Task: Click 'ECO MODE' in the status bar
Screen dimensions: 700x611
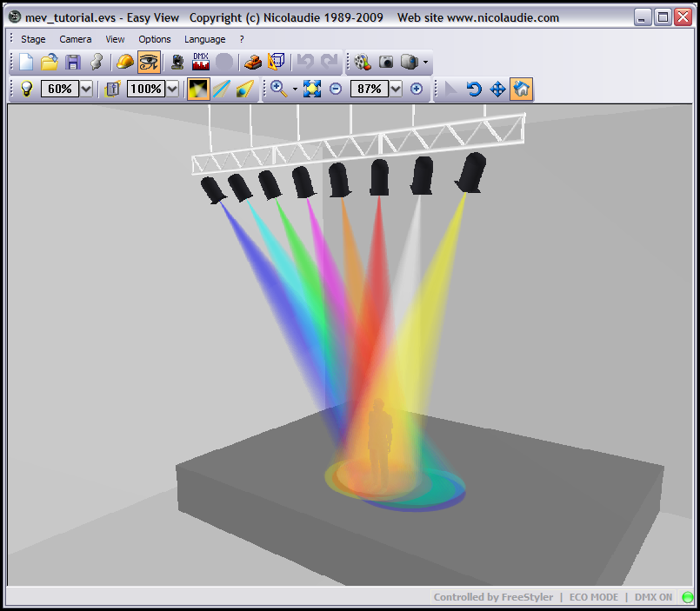Action: pyautogui.click(x=594, y=597)
